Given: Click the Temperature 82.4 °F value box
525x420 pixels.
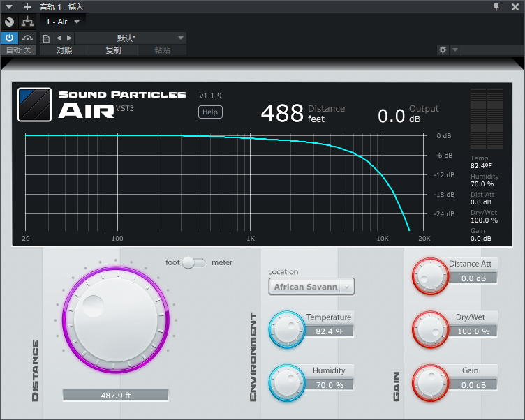Looking at the screenshot, I should (x=330, y=331).
